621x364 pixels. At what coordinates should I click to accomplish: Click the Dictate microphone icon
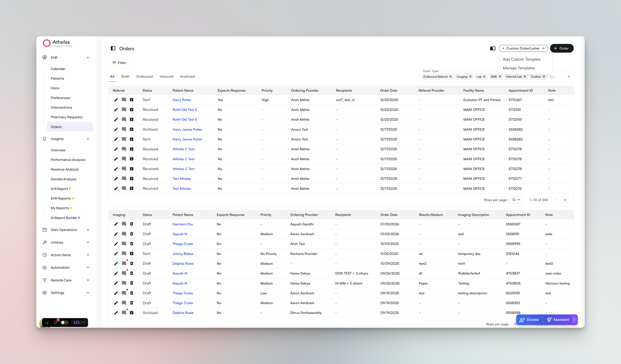pos(522,320)
